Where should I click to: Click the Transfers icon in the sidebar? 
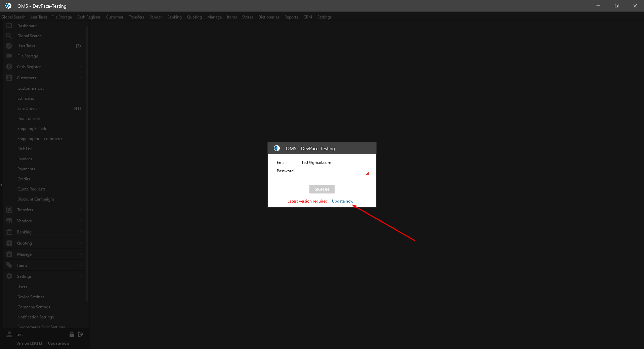(x=9, y=210)
